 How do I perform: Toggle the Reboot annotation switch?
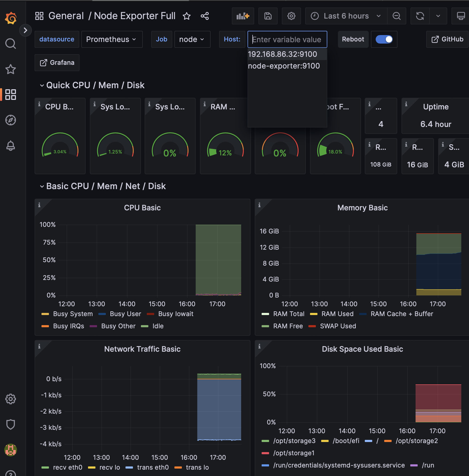click(384, 39)
